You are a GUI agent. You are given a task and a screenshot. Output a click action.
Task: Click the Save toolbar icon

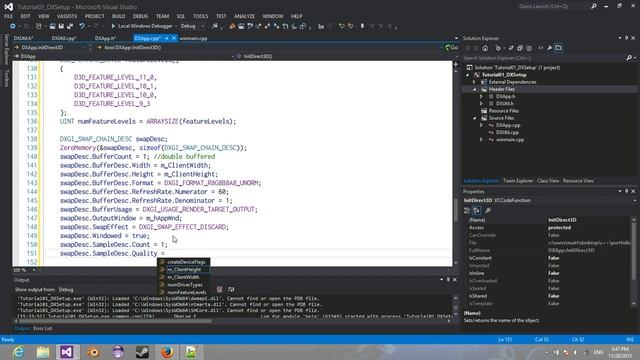(61, 26)
